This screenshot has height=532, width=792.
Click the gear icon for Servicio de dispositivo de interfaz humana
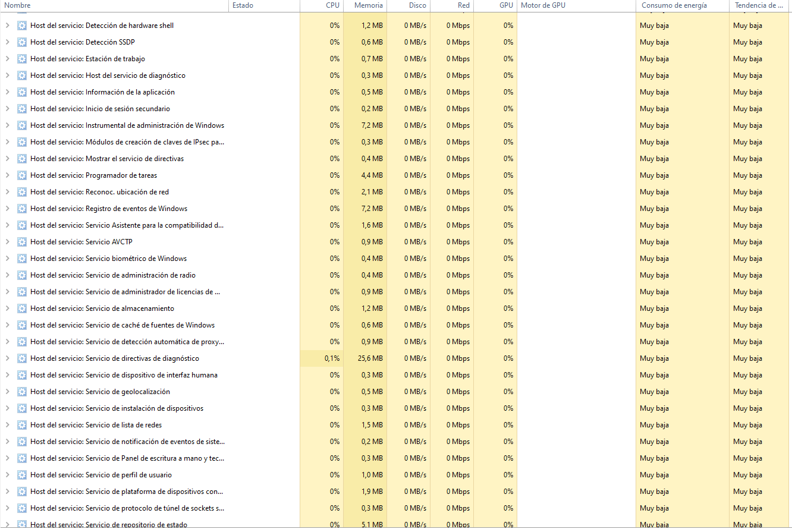pyautogui.click(x=22, y=375)
